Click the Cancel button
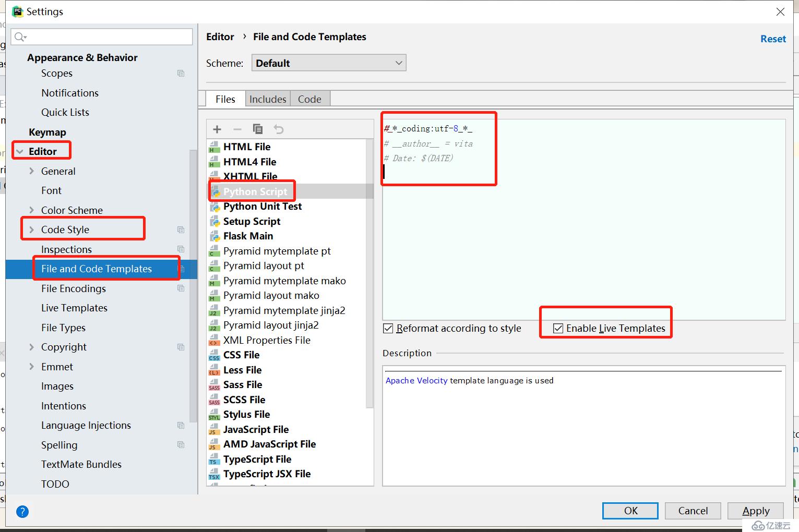Screen dimensions: 799x532 tap(693, 511)
